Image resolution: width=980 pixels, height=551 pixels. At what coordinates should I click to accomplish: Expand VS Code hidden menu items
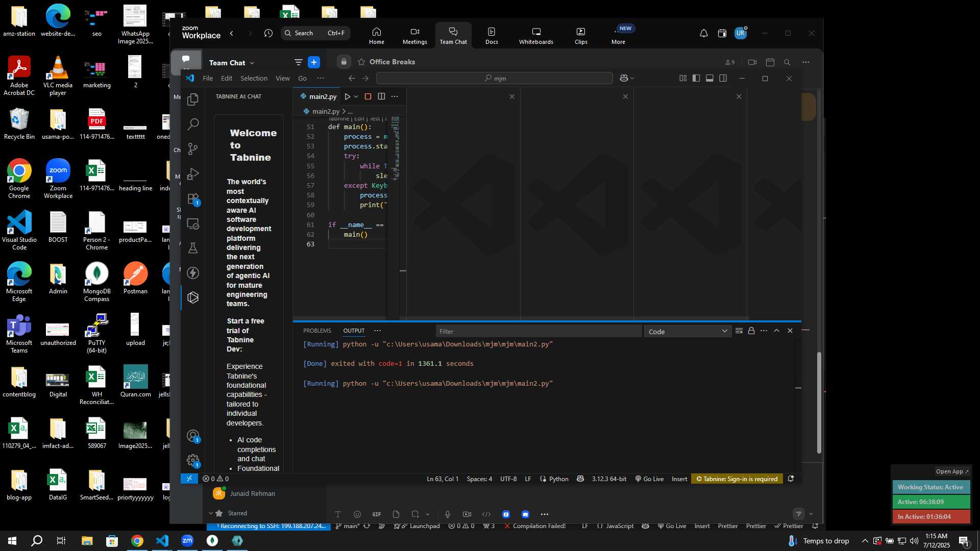click(x=321, y=78)
